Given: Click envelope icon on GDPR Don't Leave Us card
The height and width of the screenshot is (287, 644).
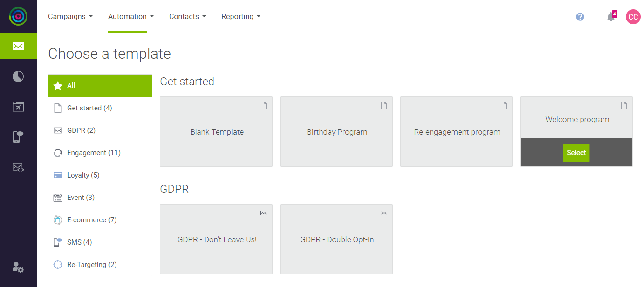Looking at the screenshot, I should point(264,213).
